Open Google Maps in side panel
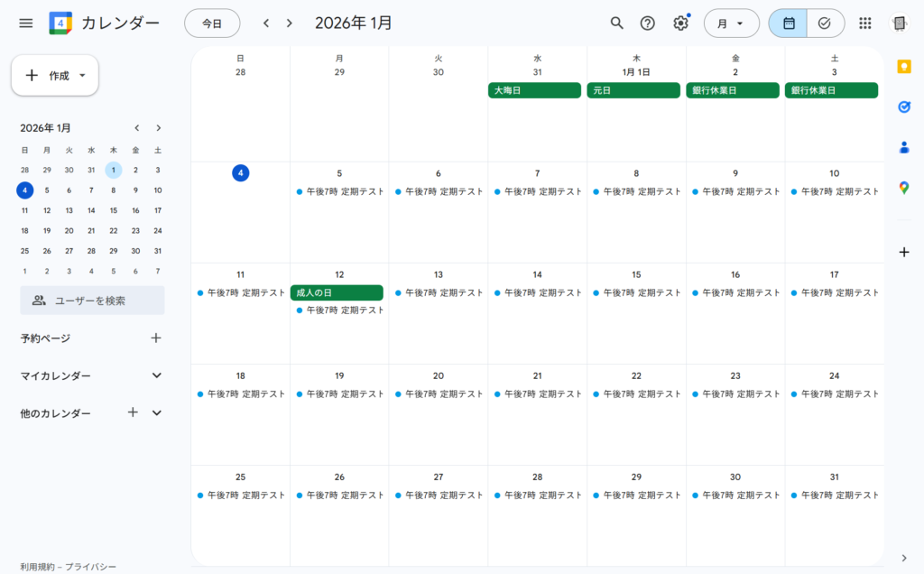 coord(904,188)
